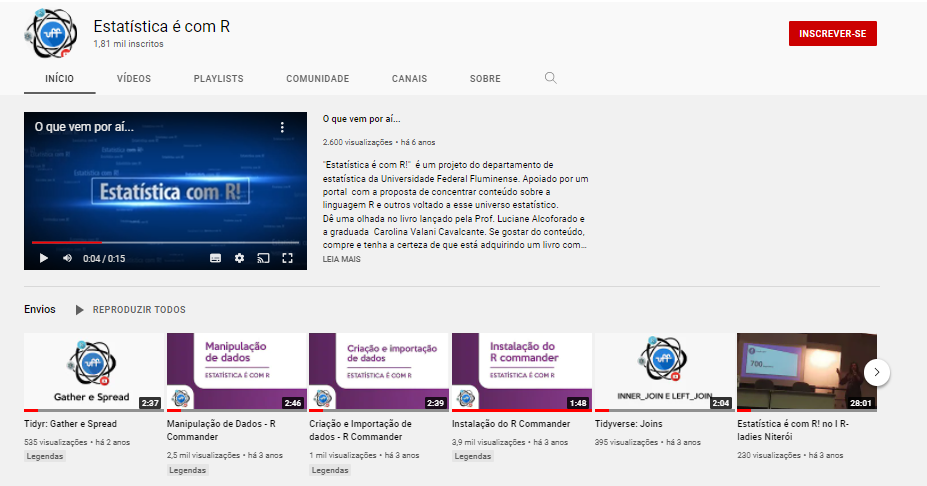Image resolution: width=927 pixels, height=486 pixels.
Task: Open the Envios section title
Action: [x=40, y=309]
